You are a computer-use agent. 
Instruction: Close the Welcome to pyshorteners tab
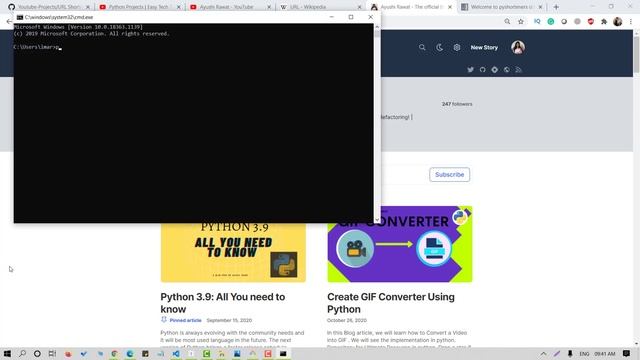coord(540,7)
